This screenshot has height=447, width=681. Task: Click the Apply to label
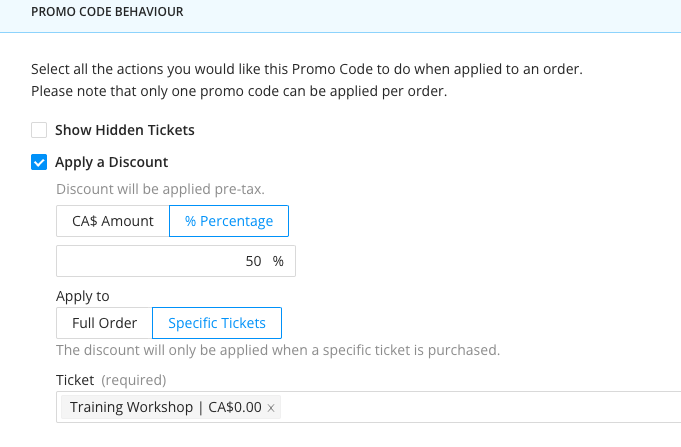(x=83, y=296)
